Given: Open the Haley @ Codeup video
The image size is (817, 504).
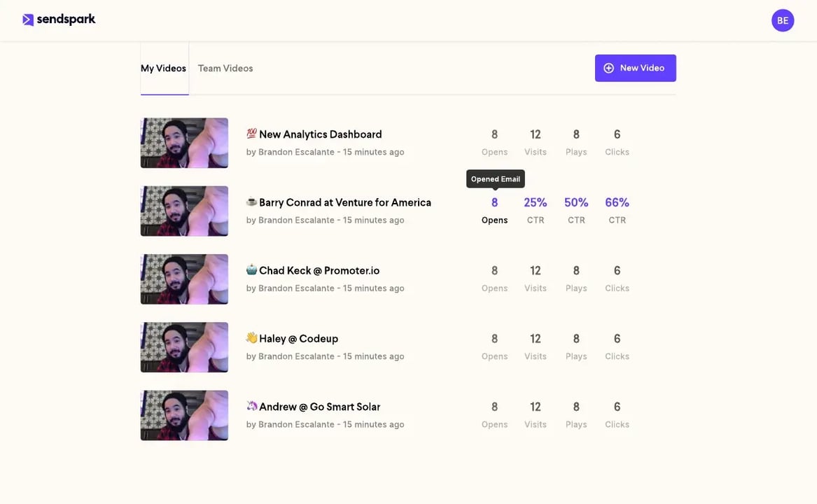Looking at the screenshot, I should pyautogui.click(x=298, y=337).
